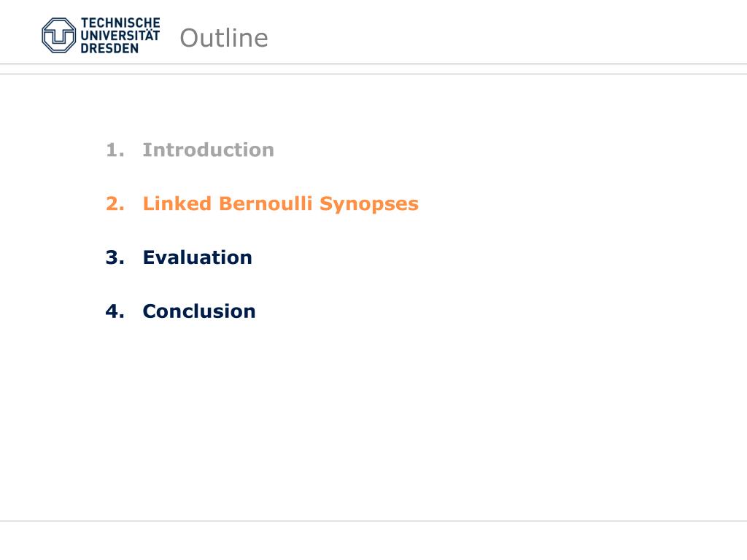Image resolution: width=747 pixels, height=560 pixels.
Task: Click the word DRESDEN in the logo
Action: [x=109, y=48]
